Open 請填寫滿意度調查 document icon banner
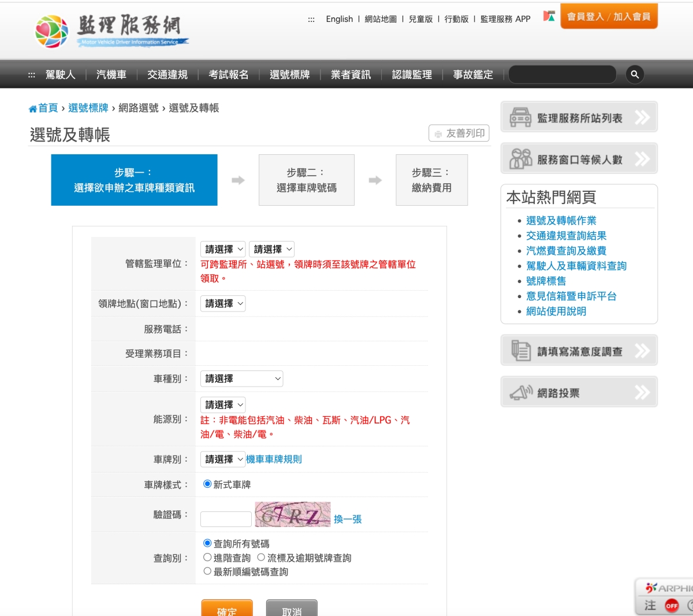The width and height of the screenshot is (693, 616). tap(520, 351)
